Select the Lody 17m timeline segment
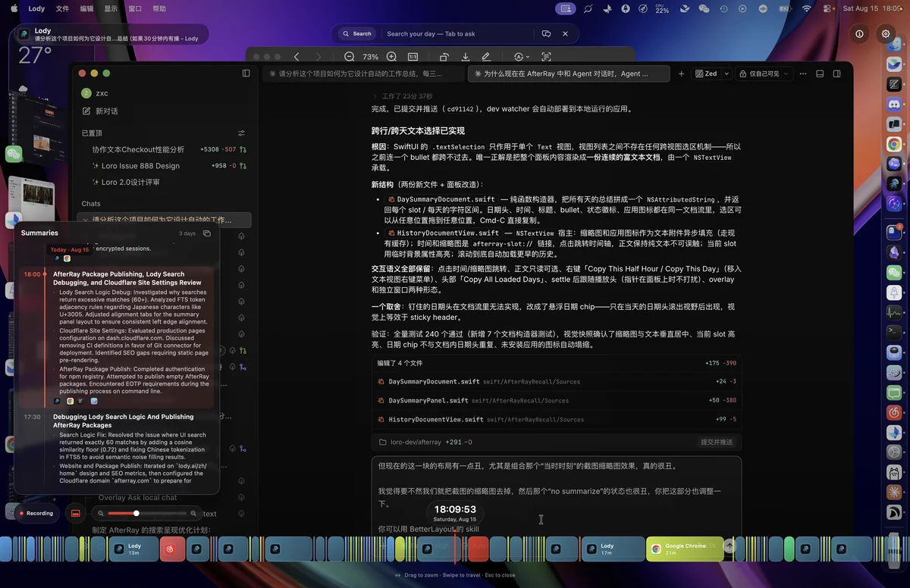The width and height of the screenshot is (910, 588). click(613, 549)
